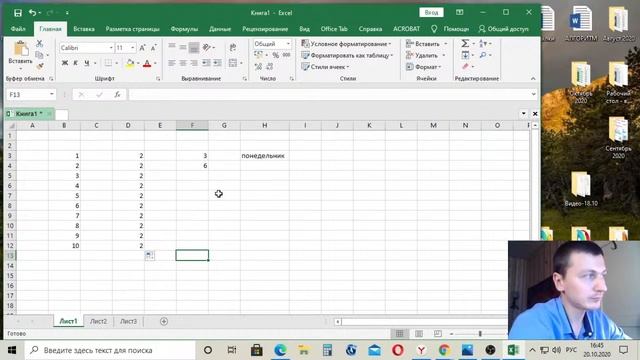
Task: Align text to the left
Action: 172,63
